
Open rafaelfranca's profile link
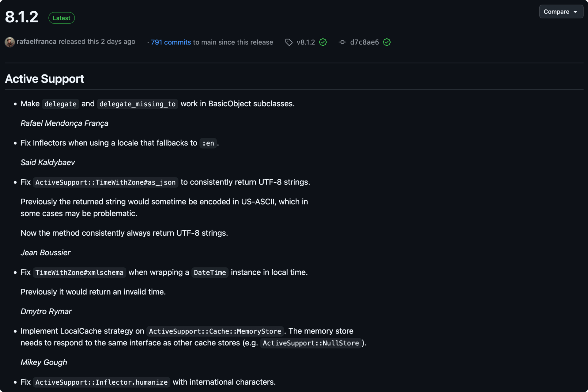[x=36, y=42]
